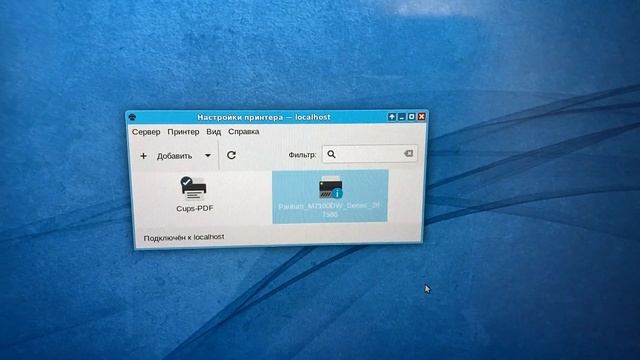Open the window menu icon in title bar
640x360 pixels.
[132, 117]
